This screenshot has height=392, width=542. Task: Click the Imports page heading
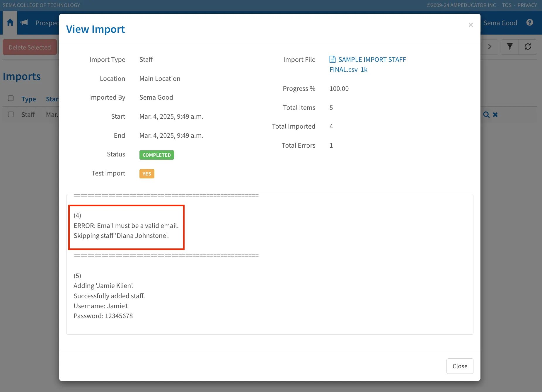pos(22,76)
